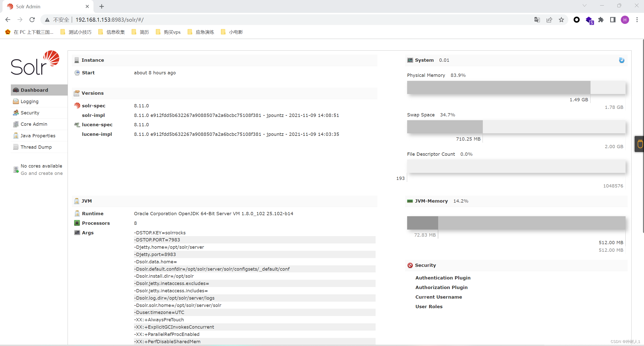Expand the tab search chevron

(x=584, y=6)
